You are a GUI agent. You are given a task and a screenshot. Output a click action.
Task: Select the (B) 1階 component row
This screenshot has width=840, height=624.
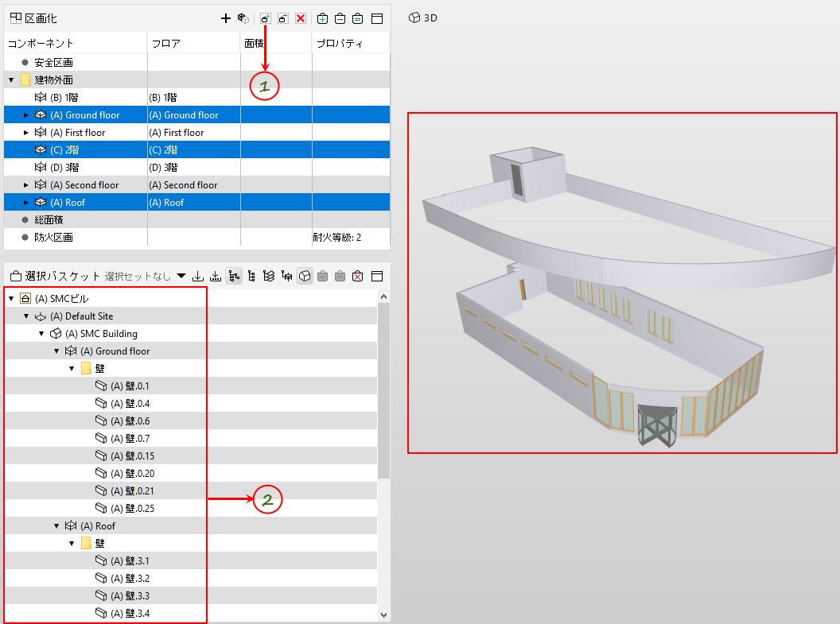point(197,98)
